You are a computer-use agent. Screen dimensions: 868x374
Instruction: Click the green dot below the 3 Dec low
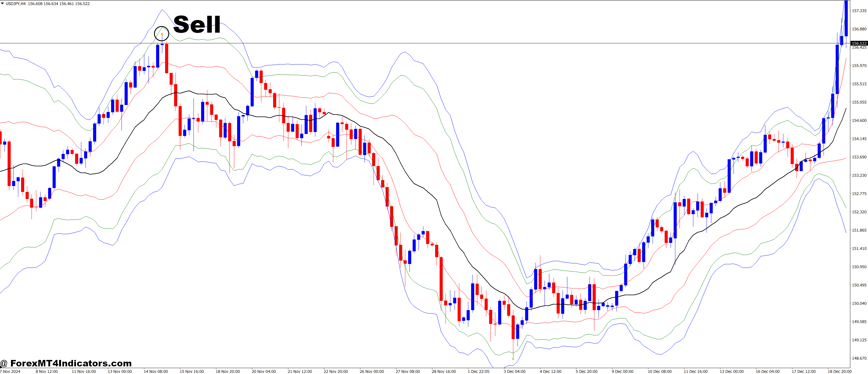coord(513,359)
